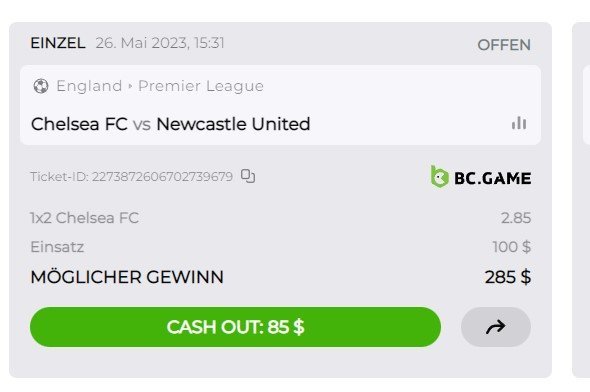
Task: Click the 285 $ possible winnings amount
Action: [x=508, y=278]
